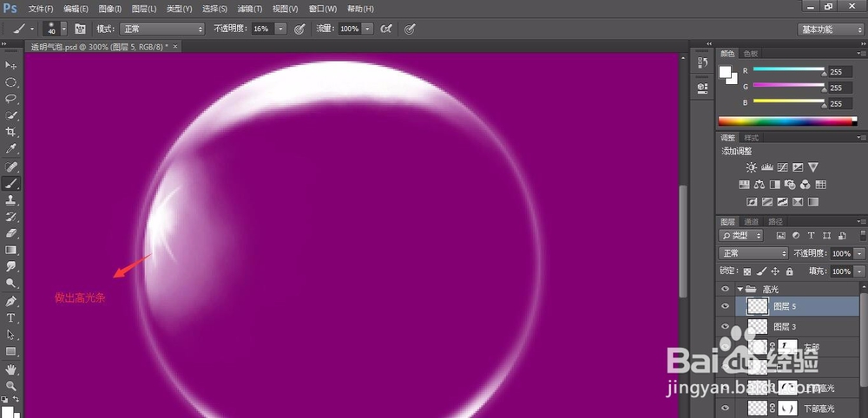Select the History Brush tool
Viewport: 868px width, 418px height.
pos(10,216)
